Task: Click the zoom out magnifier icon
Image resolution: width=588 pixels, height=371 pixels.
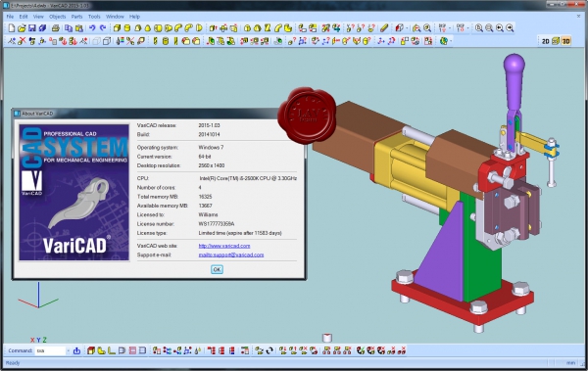Action: click(489, 28)
